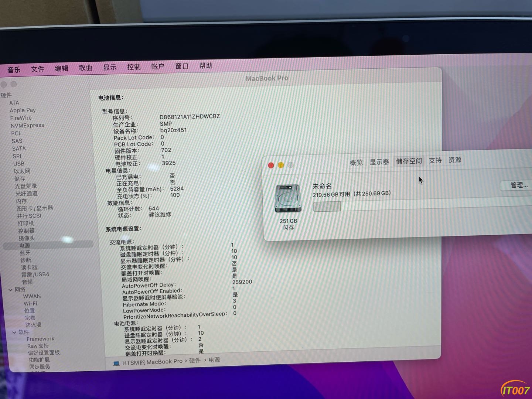532x399 pixels.
Task: Select 电源 in the sidebar
Action: click(x=25, y=245)
